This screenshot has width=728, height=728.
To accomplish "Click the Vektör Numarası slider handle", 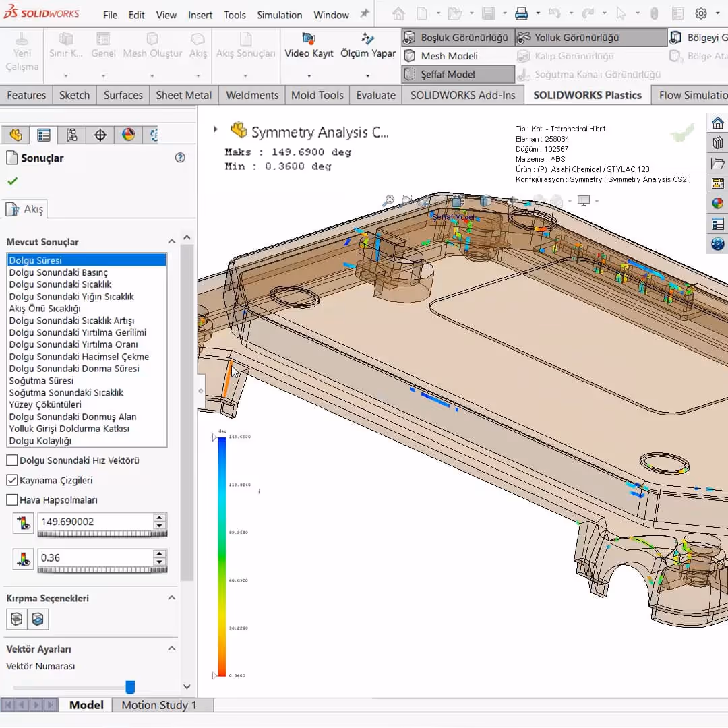I will [x=131, y=687].
